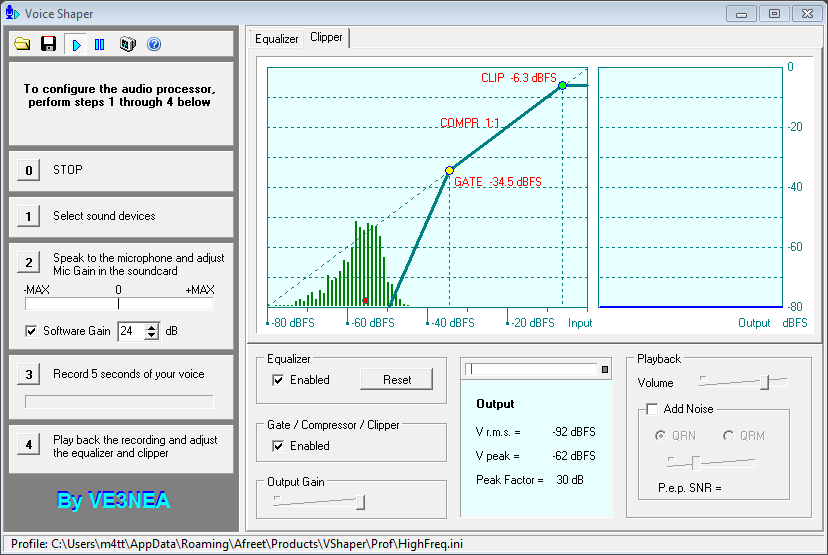Minimize the Voice Shaper window
Image resolution: width=828 pixels, height=555 pixels.
741,13
